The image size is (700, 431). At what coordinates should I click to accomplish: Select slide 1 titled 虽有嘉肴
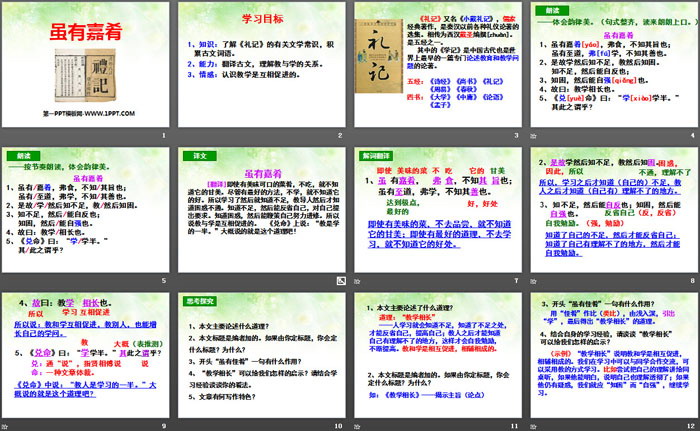85,65
